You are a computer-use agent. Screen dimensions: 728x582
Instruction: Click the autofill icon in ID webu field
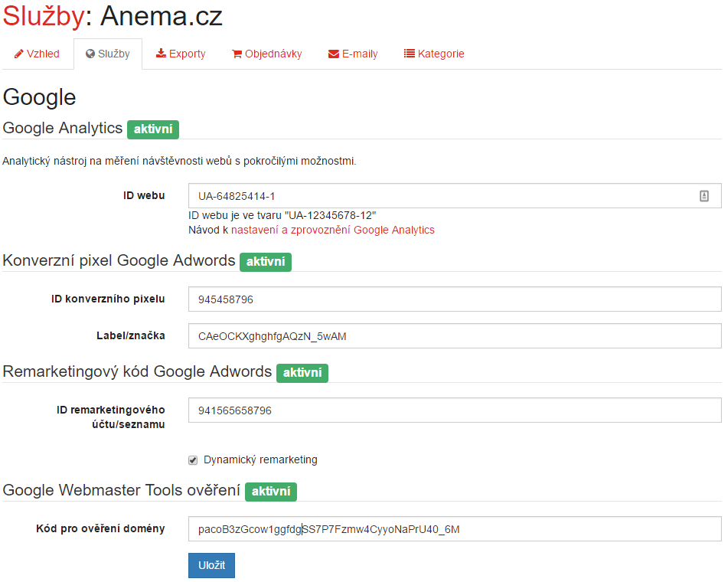tap(704, 196)
